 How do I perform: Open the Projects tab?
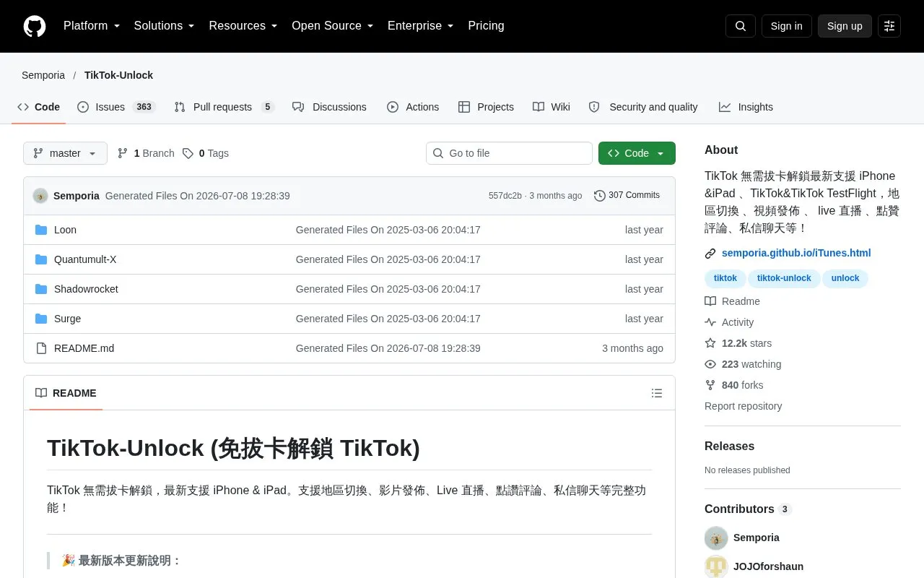(x=486, y=107)
